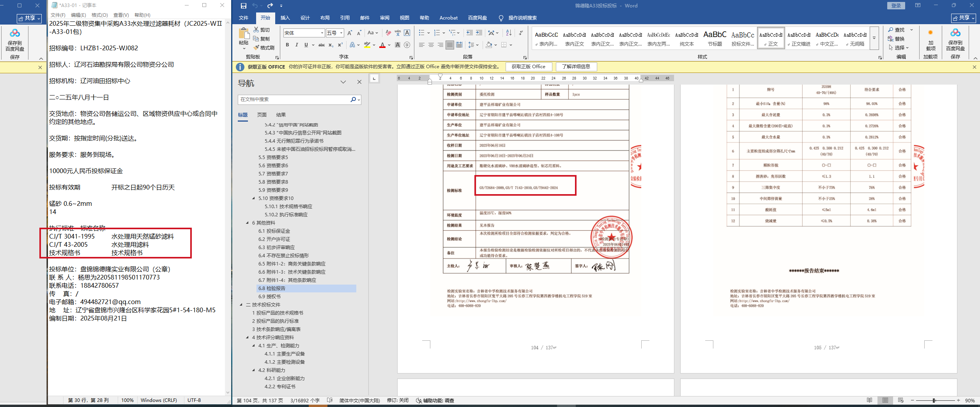Click the Sort A-Z icon
This screenshot has height=407, width=980.
(508, 33)
